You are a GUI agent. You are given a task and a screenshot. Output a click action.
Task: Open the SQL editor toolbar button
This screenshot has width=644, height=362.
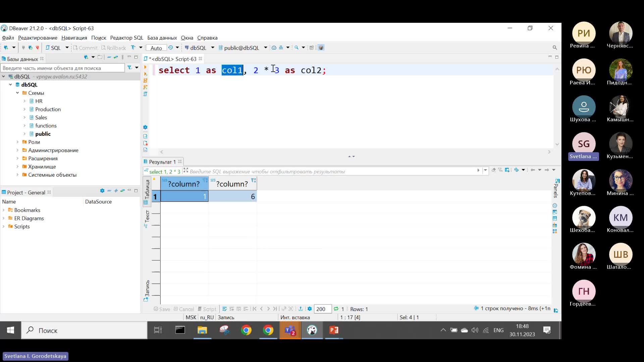[x=54, y=48]
